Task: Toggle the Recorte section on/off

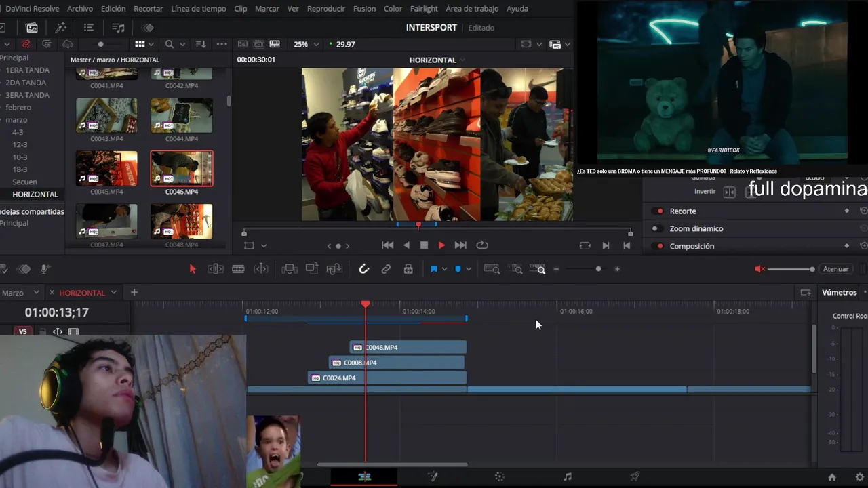Action: pyautogui.click(x=658, y=211)
